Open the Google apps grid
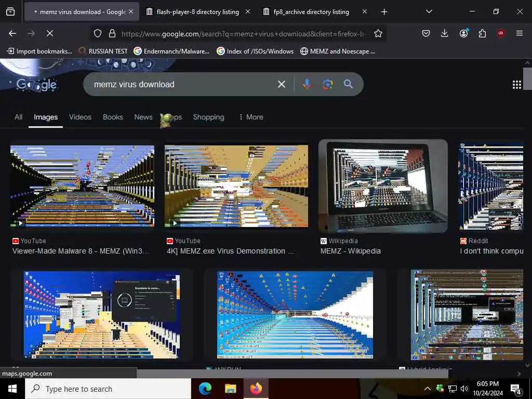The height and width of the screenshot is (399, 532). pyautogui.click(x=517, y=85)
